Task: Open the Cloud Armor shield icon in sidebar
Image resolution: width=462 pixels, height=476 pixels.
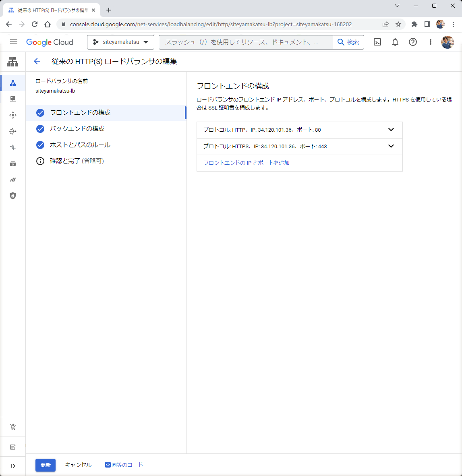Action: (x=13, y=196)
